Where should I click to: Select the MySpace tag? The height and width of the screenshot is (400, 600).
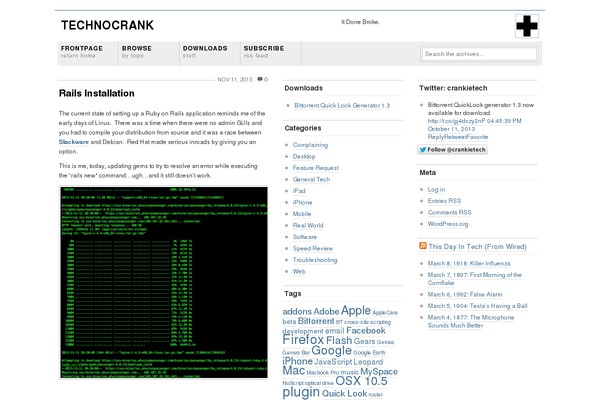tap(379, 372)
